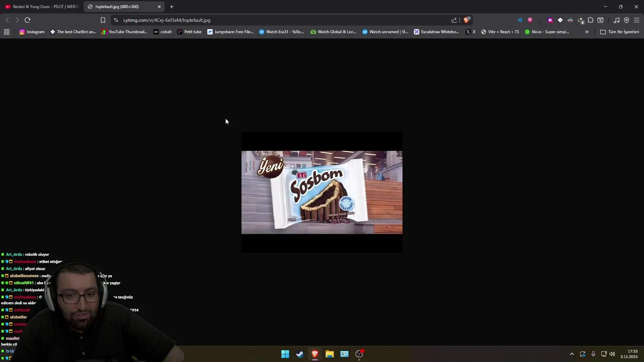Bookmark this page icon
This screenshot has width=644, height=362.
click(x=103, y=20)
